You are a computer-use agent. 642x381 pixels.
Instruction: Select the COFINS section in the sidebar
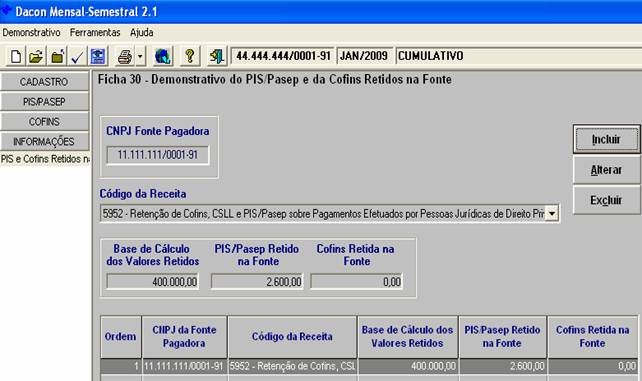(44, 122)
